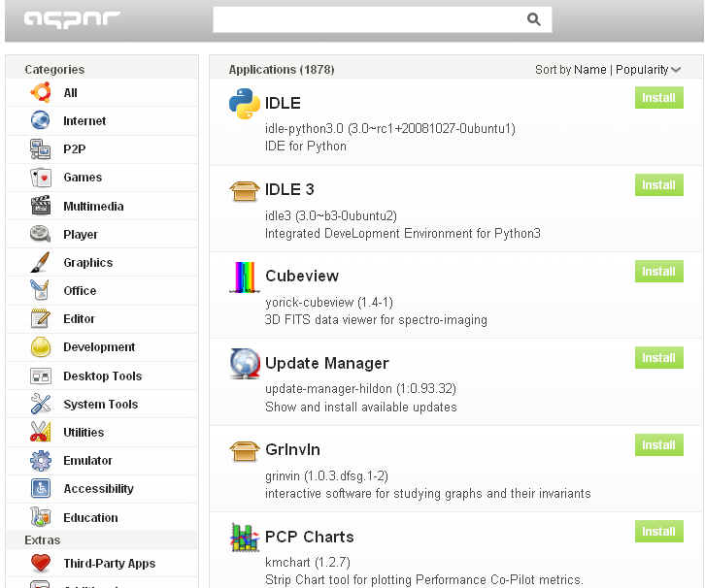
Task: Click "3D FITS data viewer for spectro-imaging" text
Action: (376, 319)
